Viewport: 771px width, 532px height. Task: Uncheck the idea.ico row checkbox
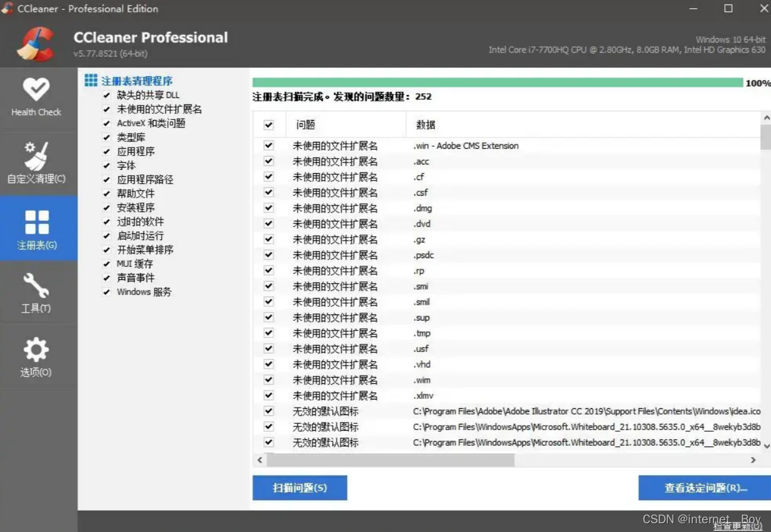(269, 411)
